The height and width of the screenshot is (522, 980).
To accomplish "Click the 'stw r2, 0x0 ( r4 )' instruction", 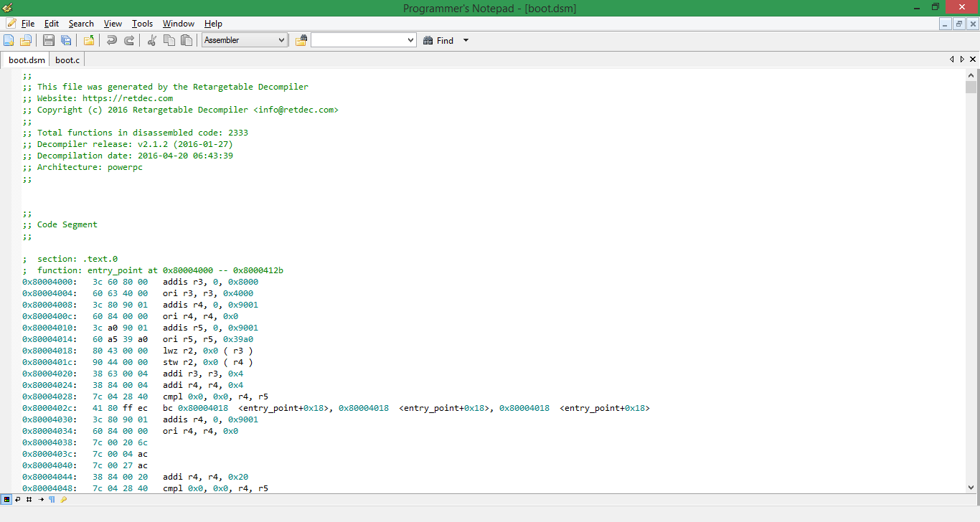I will click(x=208, y=362).
